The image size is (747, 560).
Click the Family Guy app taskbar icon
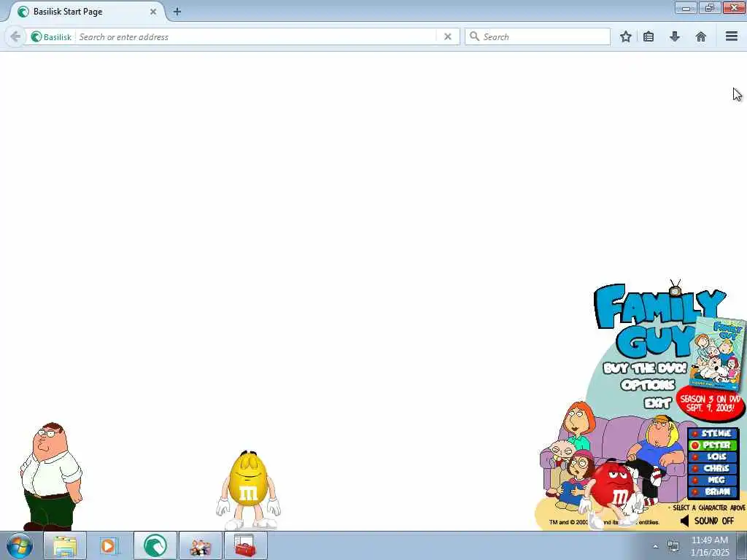pos(201,545)
